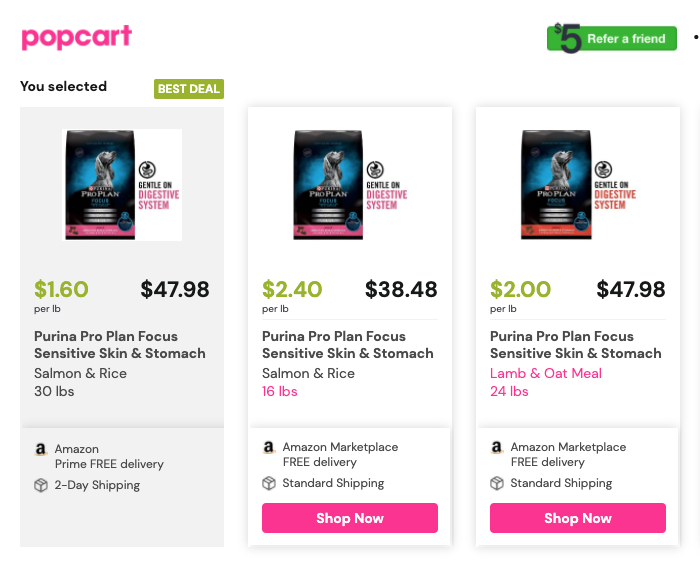Click Shop Now for the Lamb & Oat Meal item

(578, 518)
